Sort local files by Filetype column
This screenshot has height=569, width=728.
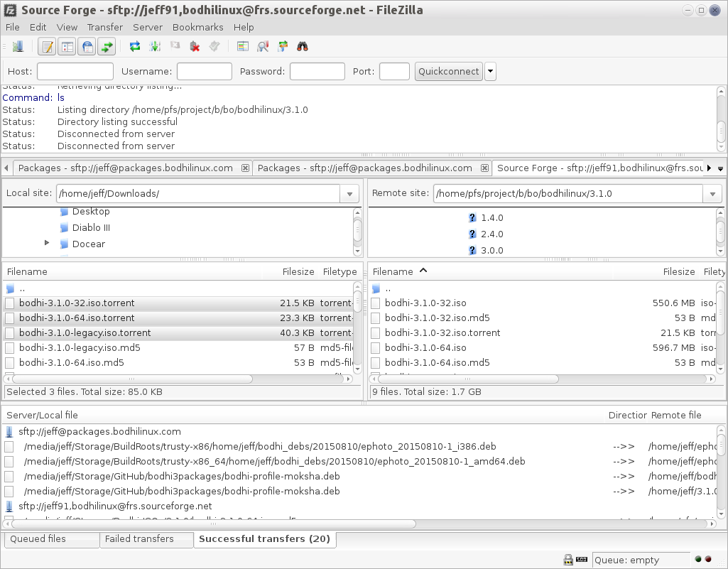click(340, 272)
